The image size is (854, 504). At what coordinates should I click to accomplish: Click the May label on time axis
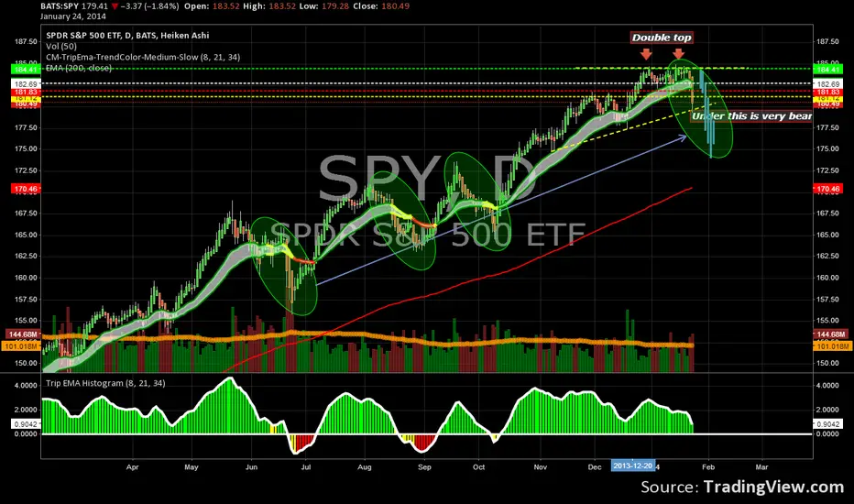(x=192, y=467)
